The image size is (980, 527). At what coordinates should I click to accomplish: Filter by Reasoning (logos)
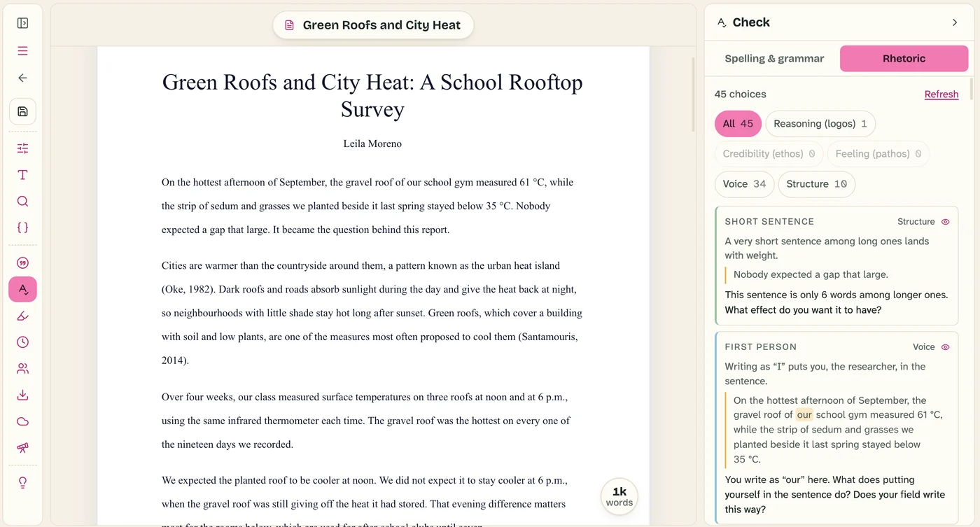pyautogui.click(x=820, y=124)
